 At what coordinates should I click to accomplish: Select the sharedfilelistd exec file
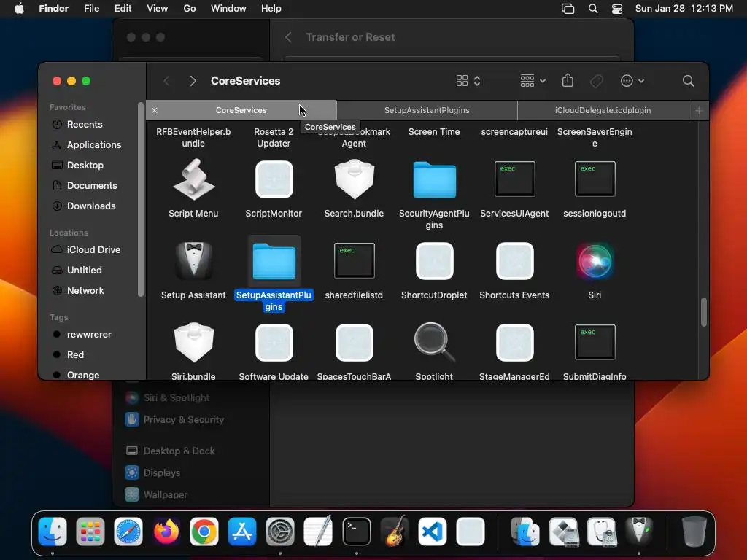tap(354, 260)
